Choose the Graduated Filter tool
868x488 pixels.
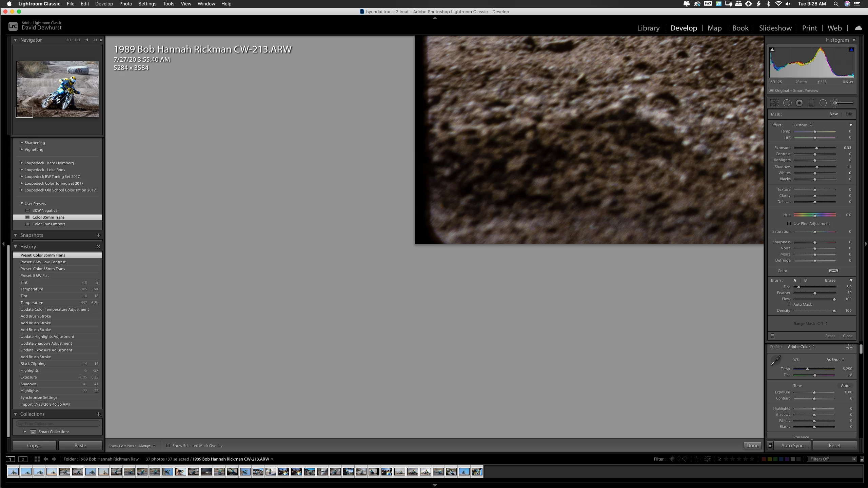coord(811,103)
